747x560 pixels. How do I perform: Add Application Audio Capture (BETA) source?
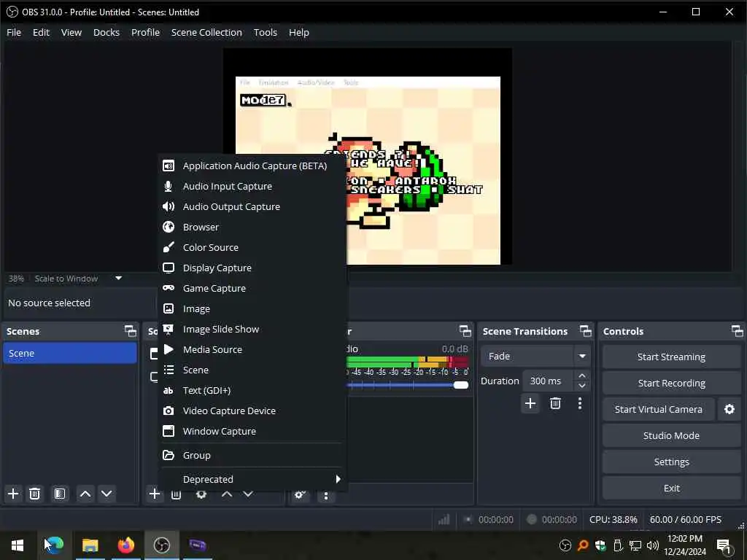click(x=252, y=166)
